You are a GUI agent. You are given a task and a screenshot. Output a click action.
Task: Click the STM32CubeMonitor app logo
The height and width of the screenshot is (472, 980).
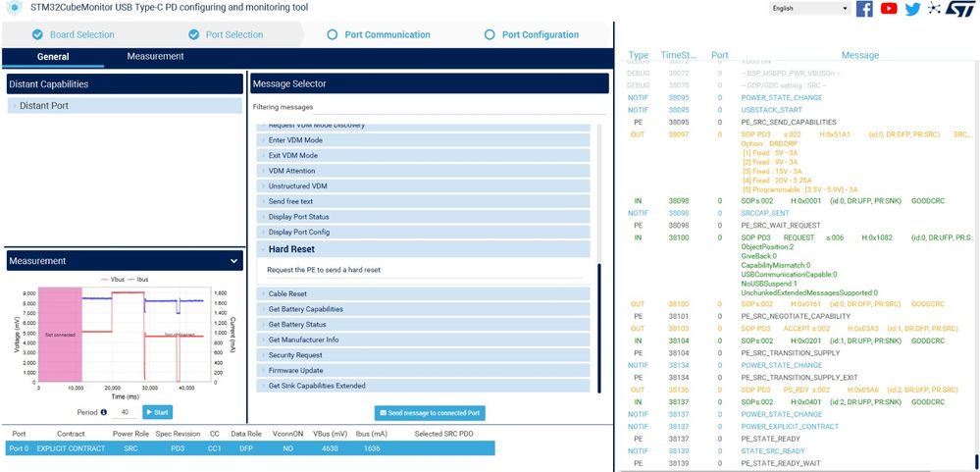14,8
